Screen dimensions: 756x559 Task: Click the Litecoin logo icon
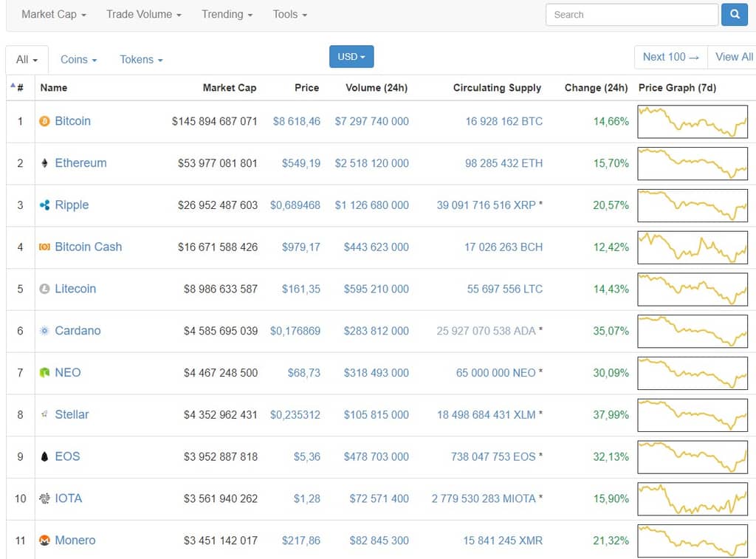[44, 289]
